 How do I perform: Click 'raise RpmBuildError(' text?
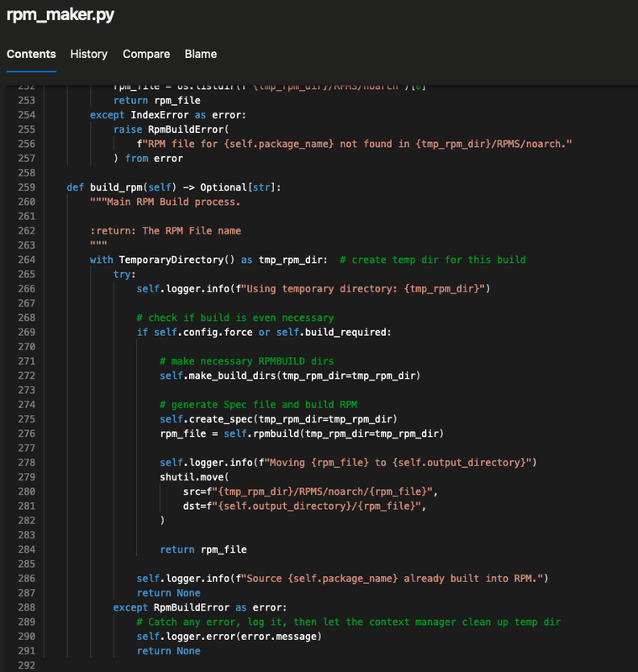point(171,129)
